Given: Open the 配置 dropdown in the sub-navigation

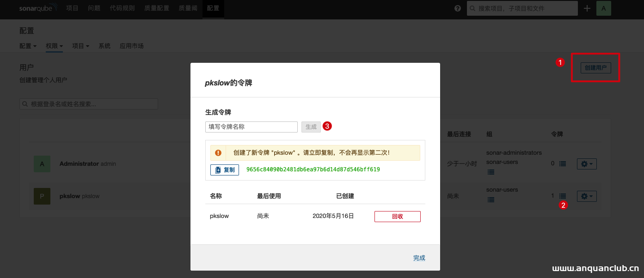Looking at the screenshot, I should (28, 46).
